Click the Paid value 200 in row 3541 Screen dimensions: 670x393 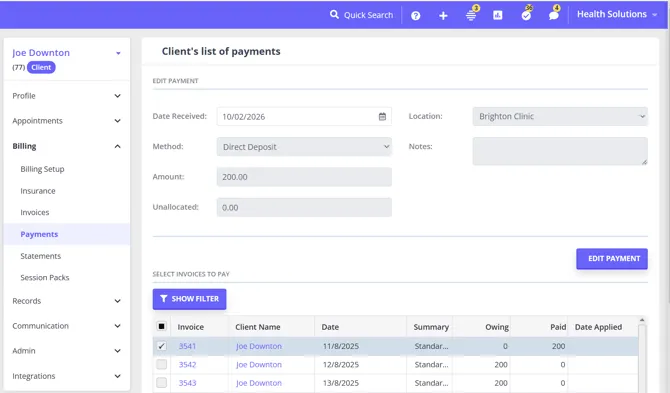click(x=558, y=346)
